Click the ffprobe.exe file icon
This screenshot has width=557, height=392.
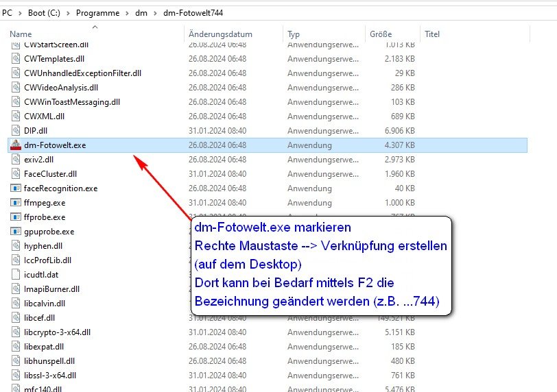pyautogui.click(x=16, y=217)
